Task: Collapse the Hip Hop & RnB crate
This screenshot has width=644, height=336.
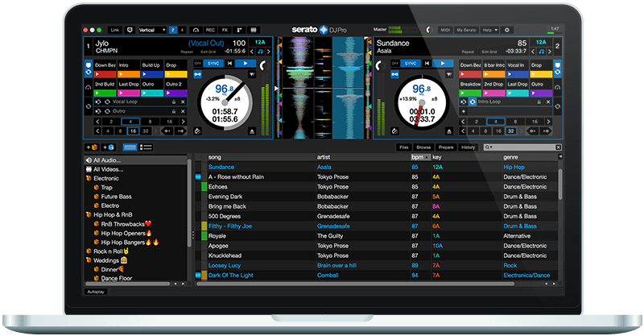Action: (89, 214)
